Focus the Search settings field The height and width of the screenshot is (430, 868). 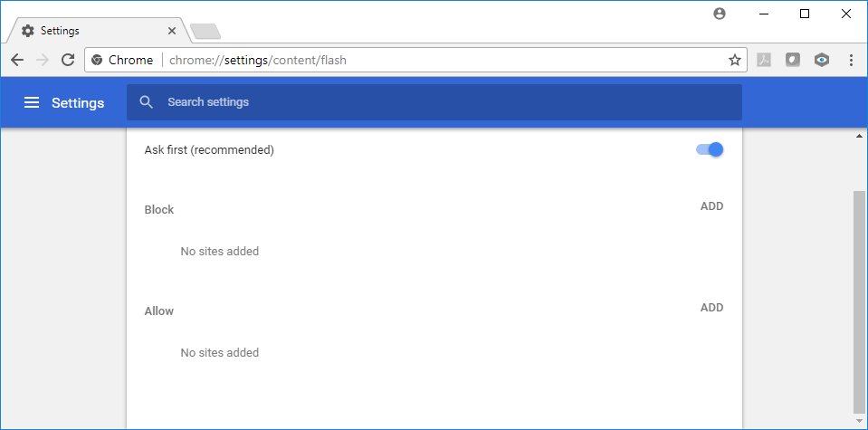[434, 101]
